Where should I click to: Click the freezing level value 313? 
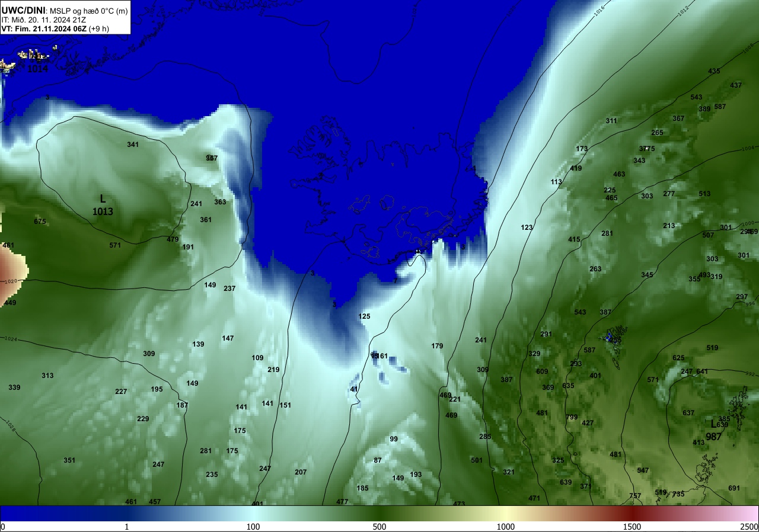coord(47,376)
